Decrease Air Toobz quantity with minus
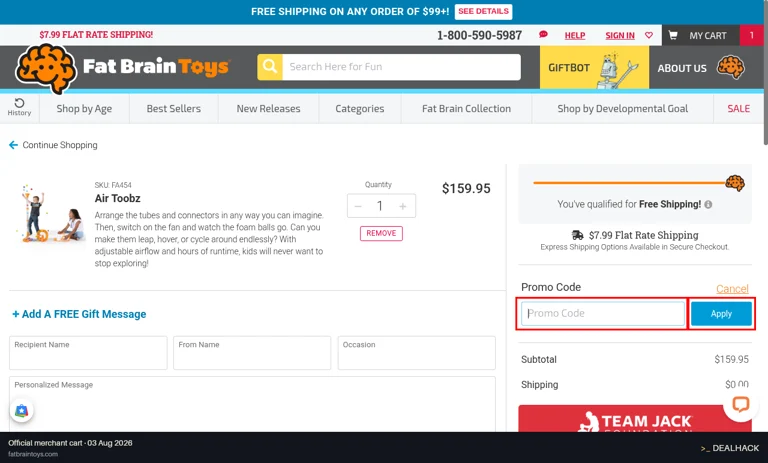Image resolution: width=768 pixels, height=463 pixels. coord(358,206)
